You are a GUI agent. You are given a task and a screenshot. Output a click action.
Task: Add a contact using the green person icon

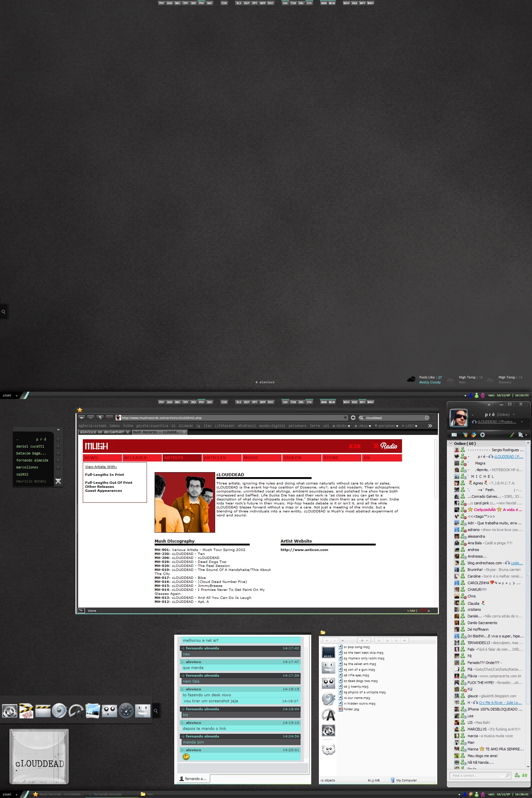(x=517, y=775)
